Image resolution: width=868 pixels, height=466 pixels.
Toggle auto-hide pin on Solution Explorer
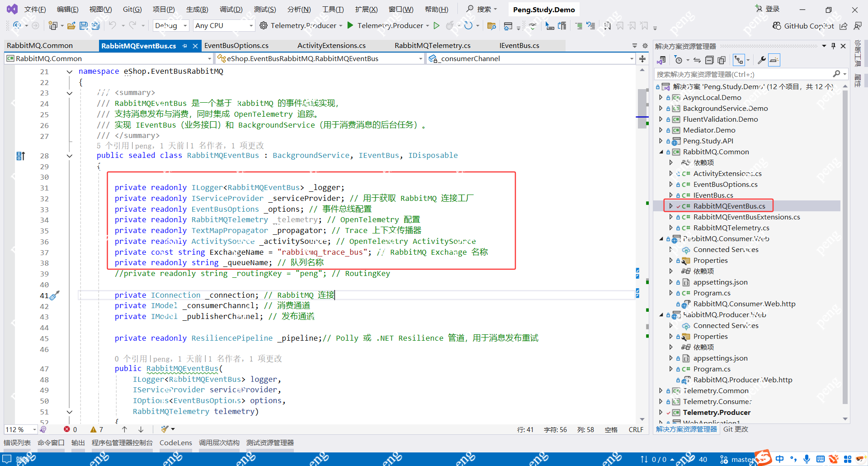pos(833,46)
